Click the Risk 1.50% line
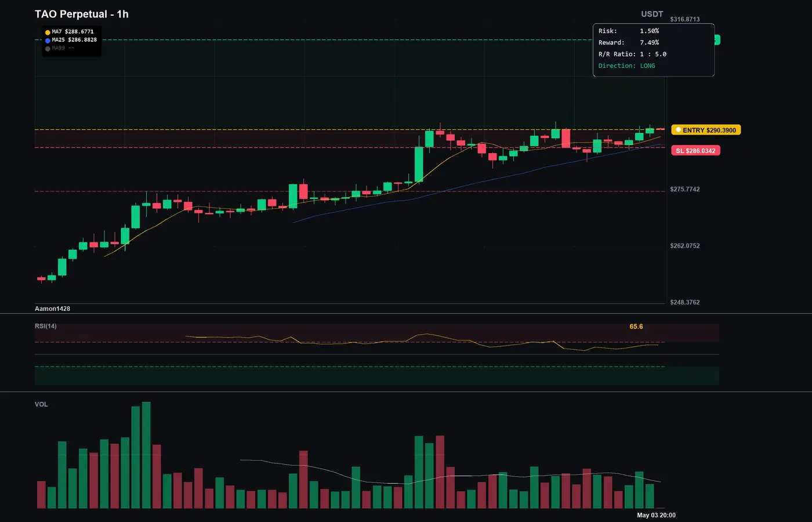The width and height of the screenshot is (812, 522). tap(629, 31)
